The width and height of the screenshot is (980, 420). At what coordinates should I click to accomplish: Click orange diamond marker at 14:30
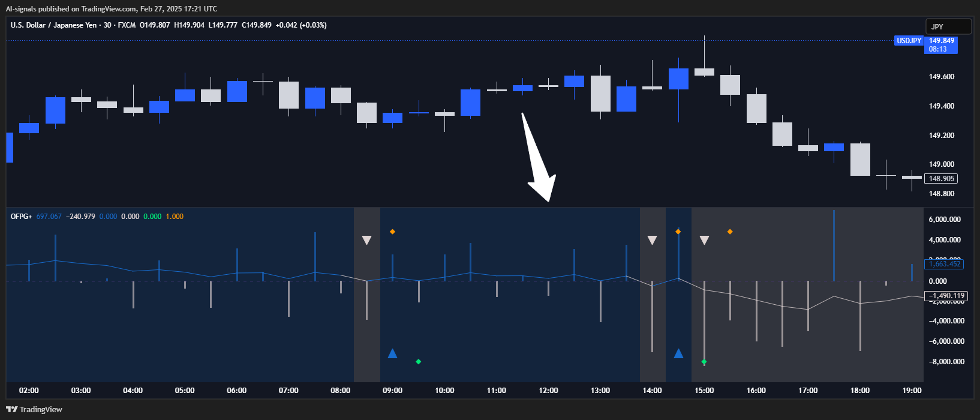(x=678, y=232)
